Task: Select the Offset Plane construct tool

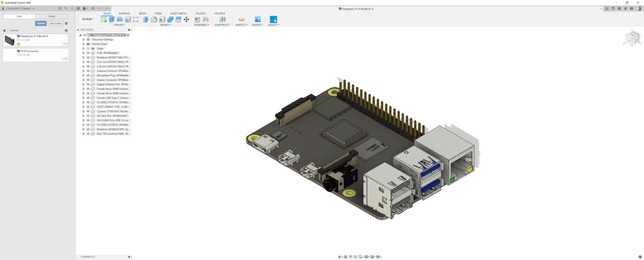Action: (x=223, y=19)
